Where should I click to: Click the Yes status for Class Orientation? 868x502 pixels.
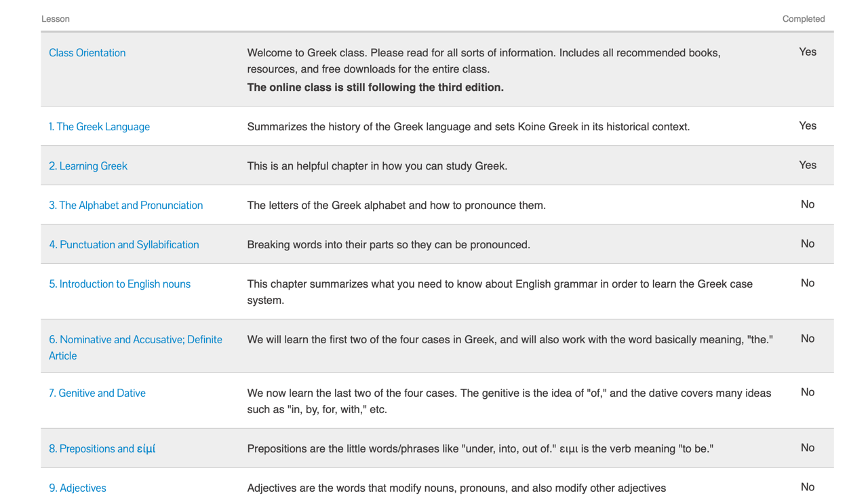tap(807, 52)
